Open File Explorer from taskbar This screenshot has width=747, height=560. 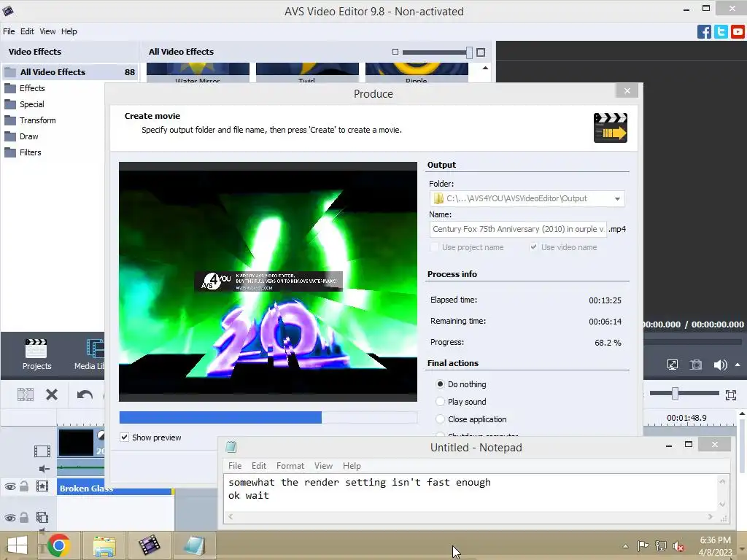104,545
